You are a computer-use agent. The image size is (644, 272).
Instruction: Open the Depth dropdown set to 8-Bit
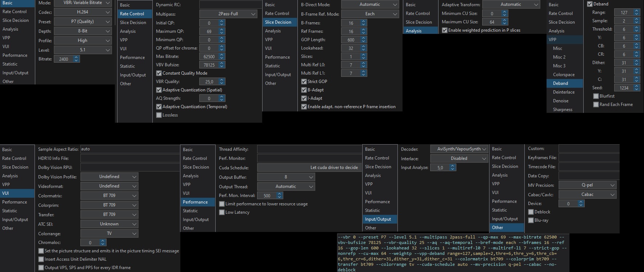83,31
